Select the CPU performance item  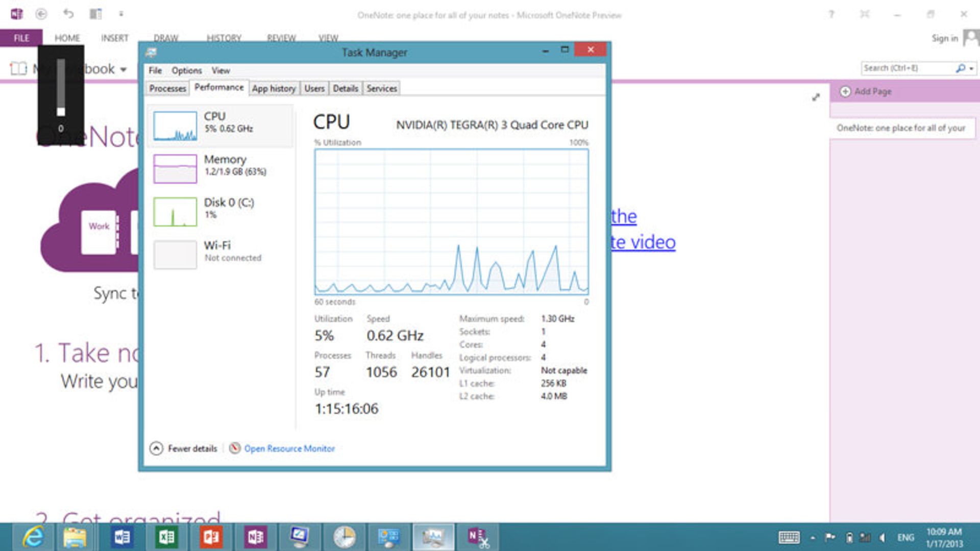[220, 126]
